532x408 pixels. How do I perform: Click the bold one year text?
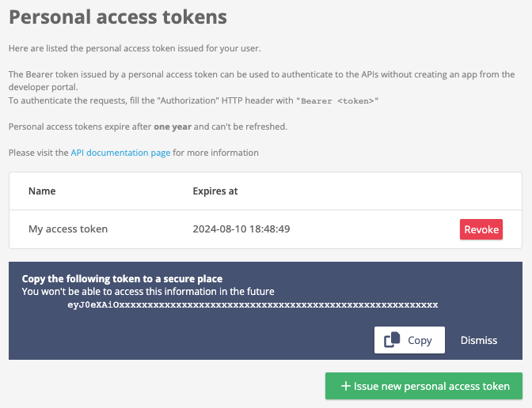coord(173,127)
